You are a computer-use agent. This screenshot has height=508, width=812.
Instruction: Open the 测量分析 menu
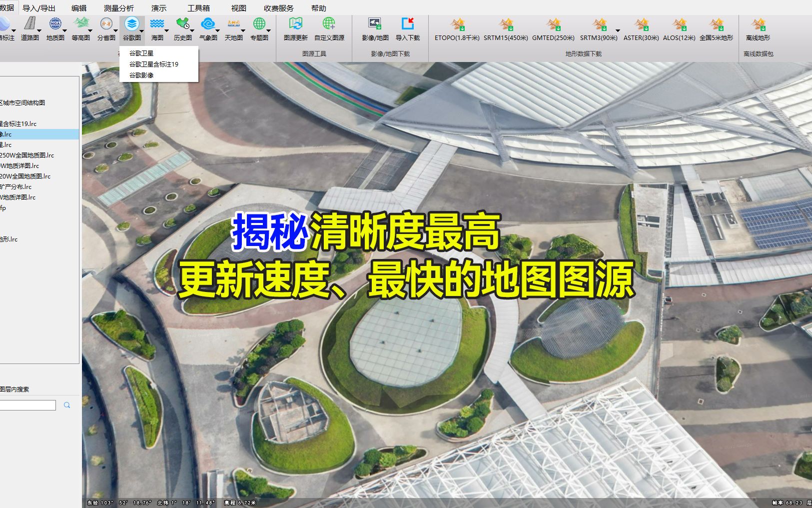tap(119, 8)
